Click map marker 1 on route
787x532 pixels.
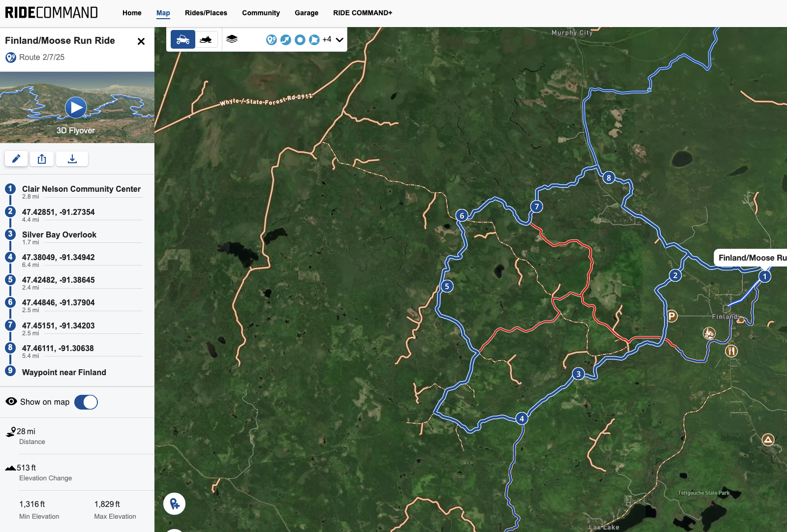tap(765, 276)
